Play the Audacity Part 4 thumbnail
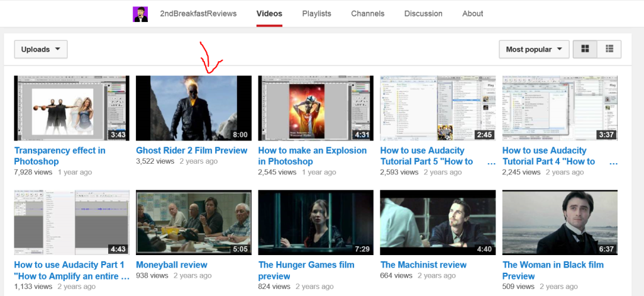644x296 pixels. pos(560,108)
